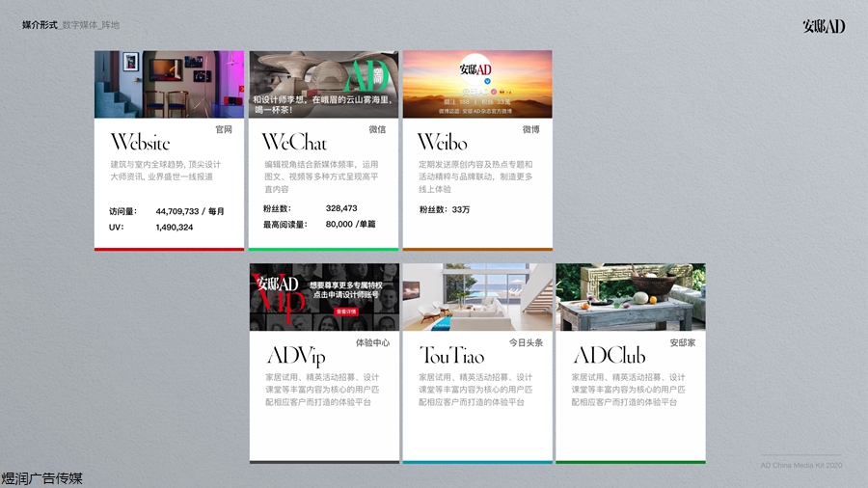Click the 最高阅读量 label

pyautogui.click(x=285, y=225)
